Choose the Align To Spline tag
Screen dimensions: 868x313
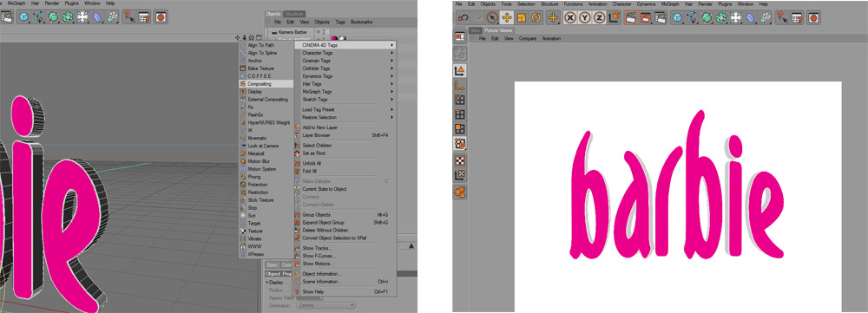[x=266, y=53]
